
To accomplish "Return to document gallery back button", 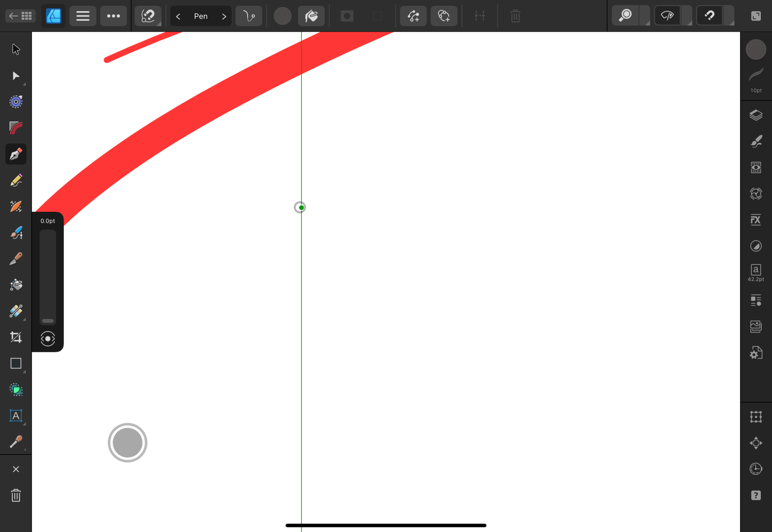I will (x=20, y=16).
